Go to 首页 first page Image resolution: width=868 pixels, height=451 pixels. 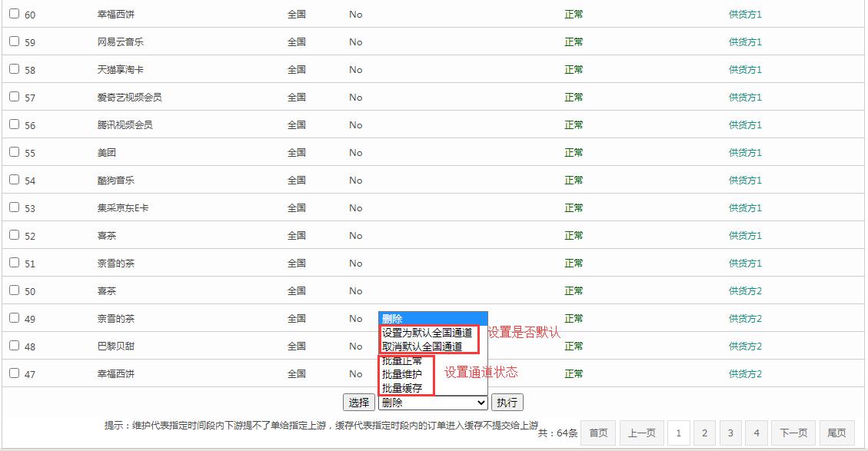(598, 433)
